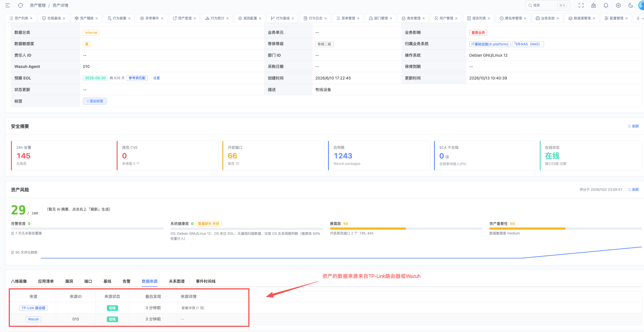The image size is (644, 332).
Task: Close the 合规基线 tab
Action: pos(64,18)
